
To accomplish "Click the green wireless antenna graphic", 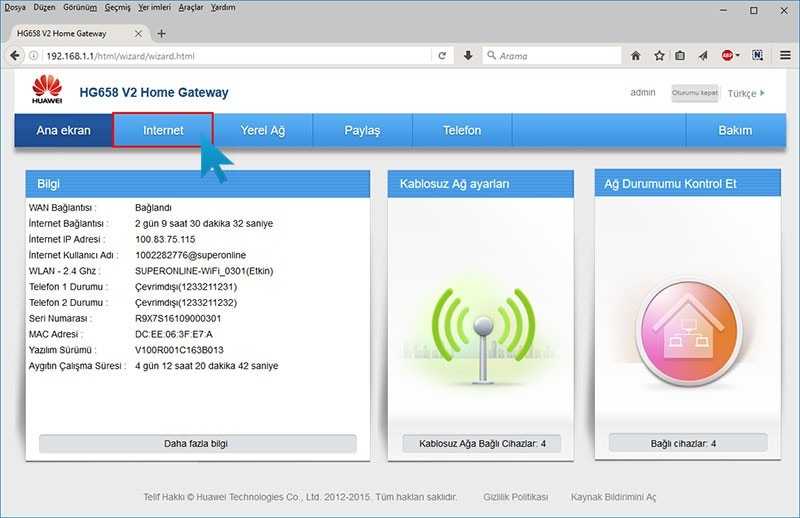I will click(483, 335).
